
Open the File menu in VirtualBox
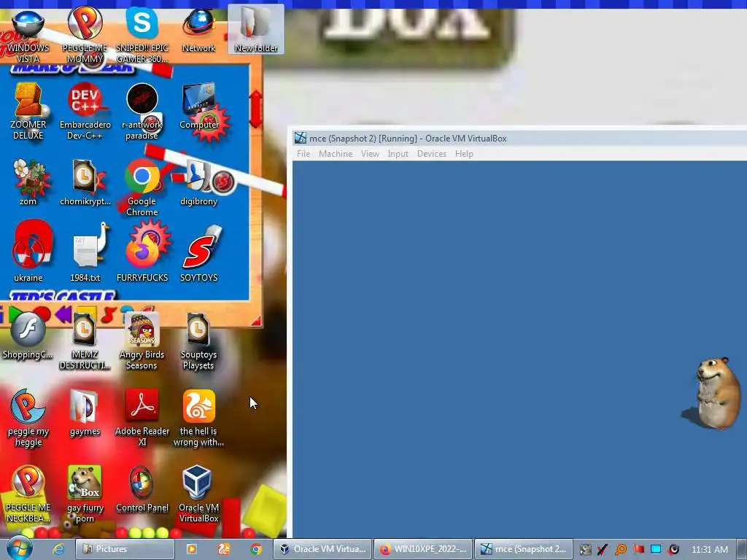click(x=303, y=154)
